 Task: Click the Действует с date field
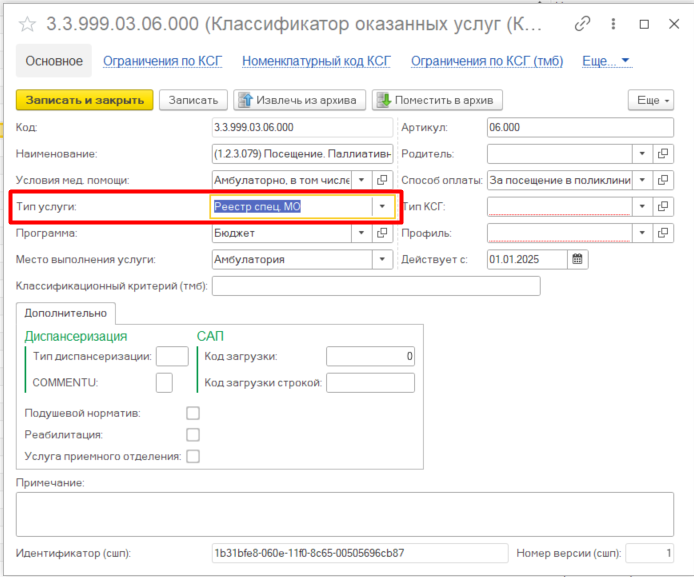point(527,259)
